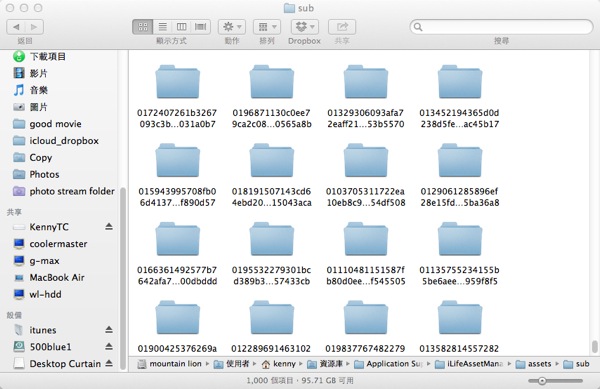Click the search field
Viewport: 600px width, 389px height.
[x=501, y=27]
